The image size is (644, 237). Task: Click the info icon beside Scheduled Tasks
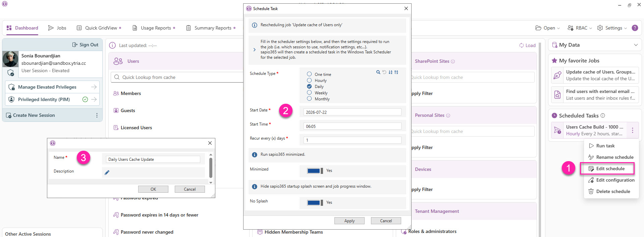(x=603, y=115)
